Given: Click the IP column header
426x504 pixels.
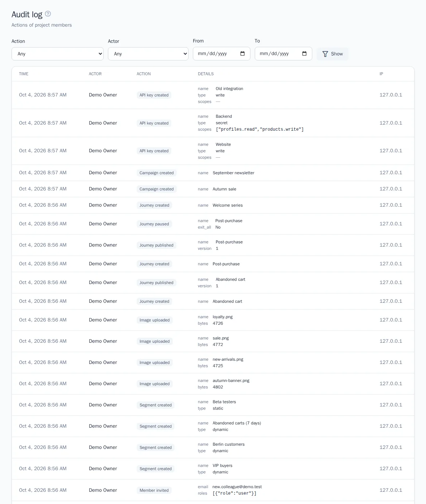Looking at the screenshot, I should [381, 74].
